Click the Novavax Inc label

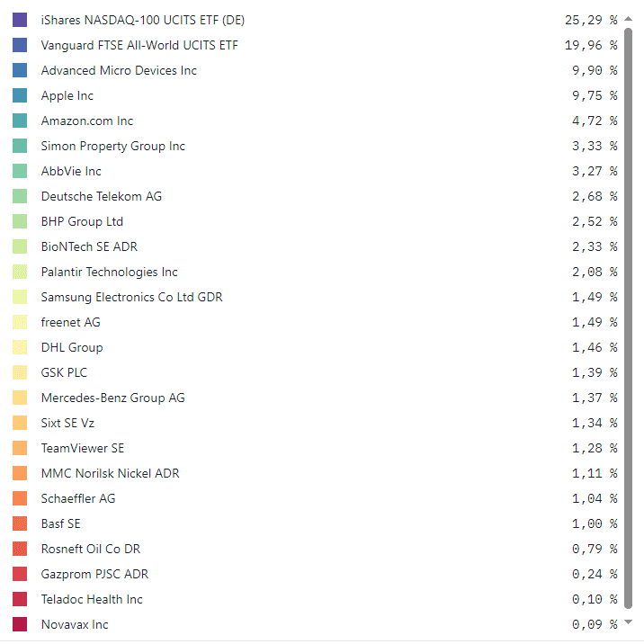tap(75, 624)
